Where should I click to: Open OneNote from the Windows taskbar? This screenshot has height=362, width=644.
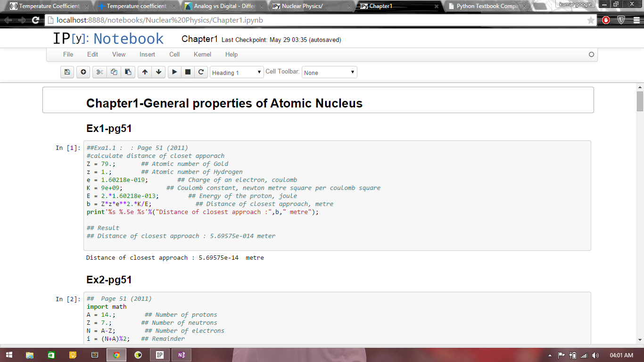click(182, 355)
